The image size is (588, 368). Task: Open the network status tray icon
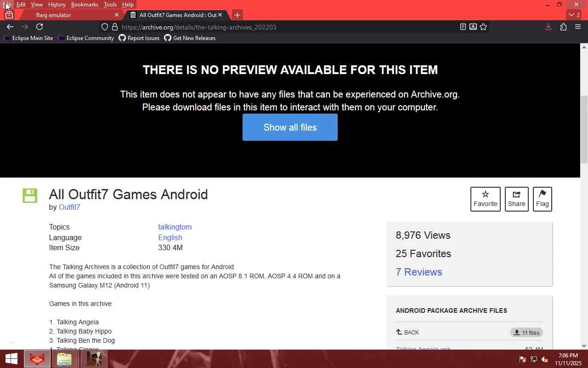(x=534, y=359)
